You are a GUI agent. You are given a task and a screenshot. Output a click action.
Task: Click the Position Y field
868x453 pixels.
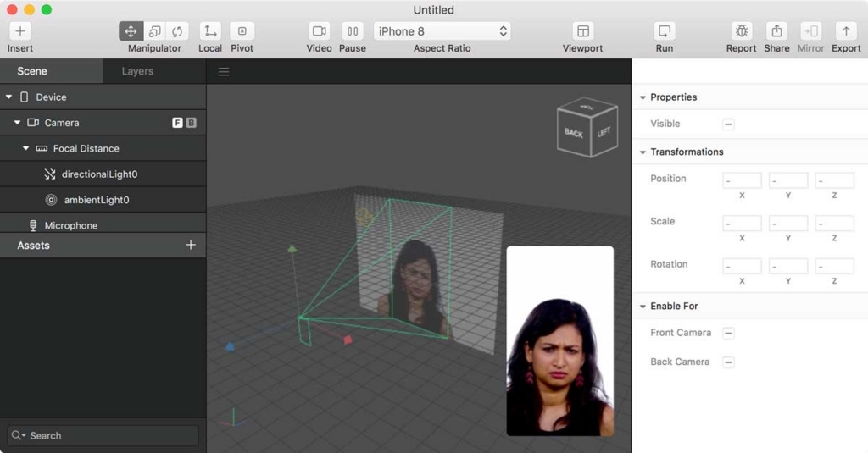pyautogui.click(x=787, y=180)
